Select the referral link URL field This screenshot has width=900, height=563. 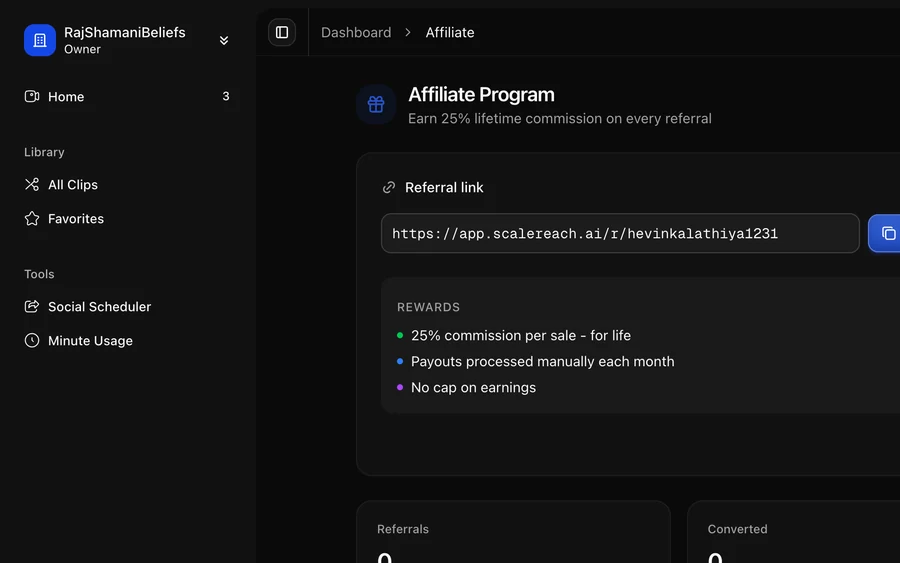620,233
